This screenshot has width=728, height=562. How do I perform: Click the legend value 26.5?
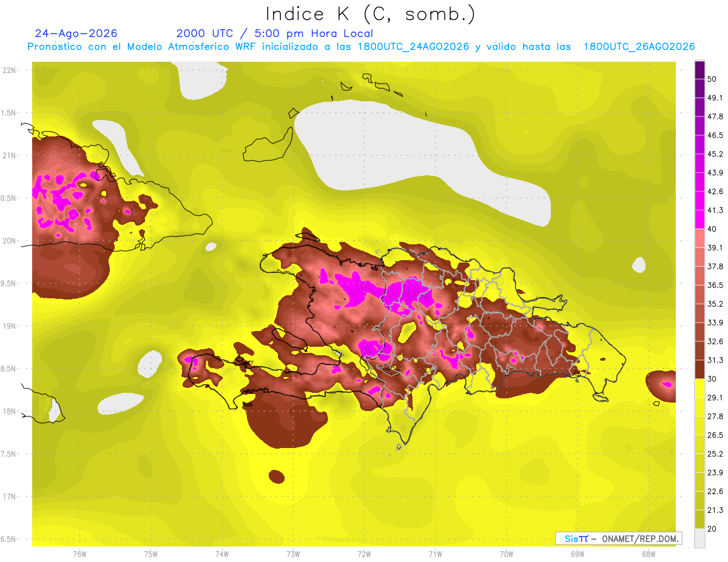click(715, 435)
